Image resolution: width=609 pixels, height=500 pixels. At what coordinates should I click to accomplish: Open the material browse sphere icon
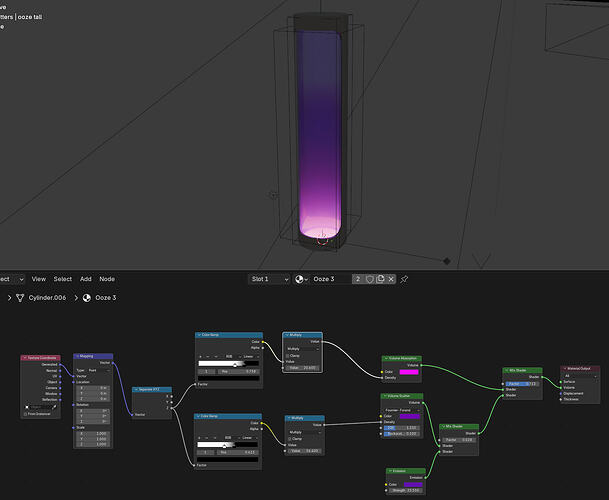(x=301, y=279)
